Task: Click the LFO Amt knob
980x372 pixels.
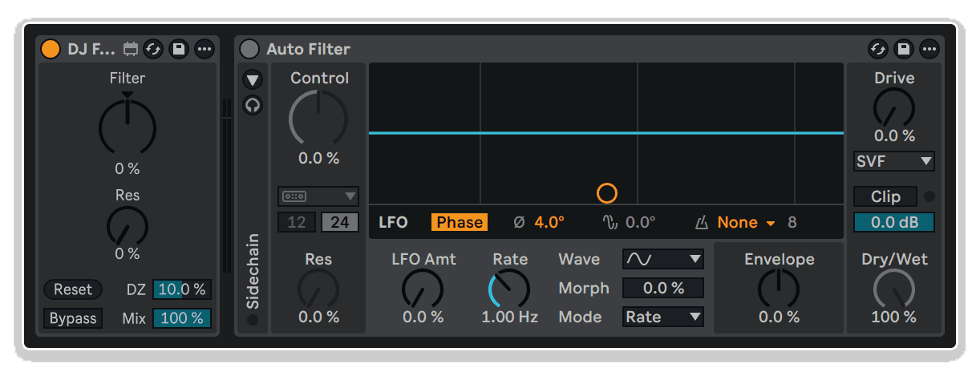Action: [x=423, y=289]
